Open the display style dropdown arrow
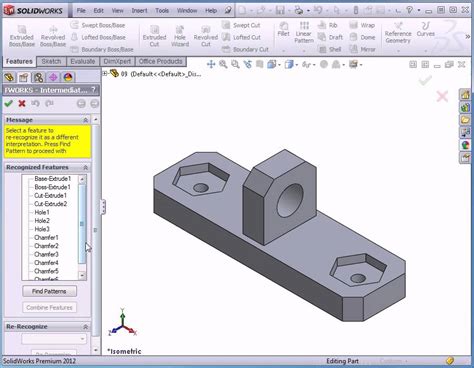474x368 pixels. click(297, 65)
